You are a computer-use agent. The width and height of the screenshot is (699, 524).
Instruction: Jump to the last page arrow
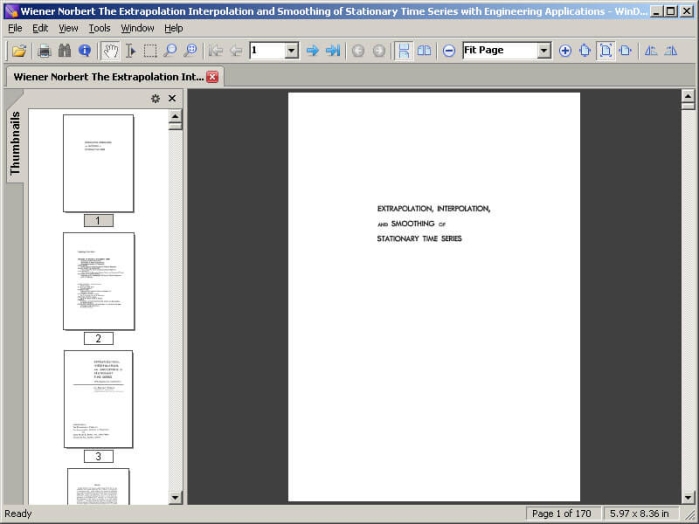click(x=333, y=50)
